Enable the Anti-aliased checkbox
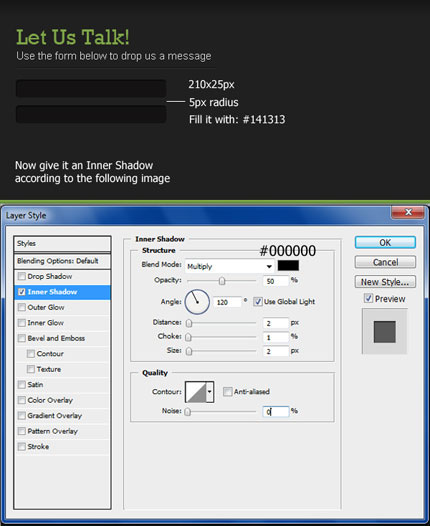This screenshot has height=526, width=430. 227,391
